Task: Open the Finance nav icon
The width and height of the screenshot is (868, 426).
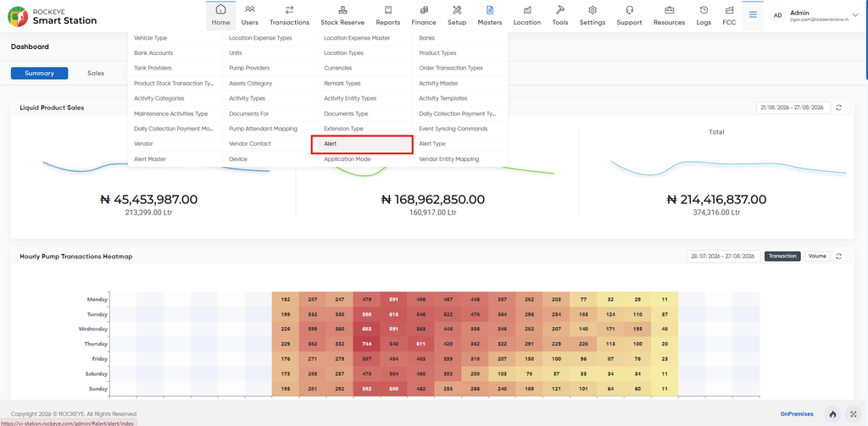Action: point(424,10)
